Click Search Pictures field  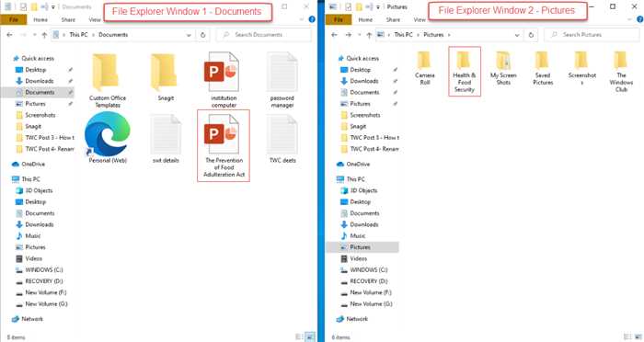click(592, 35)
